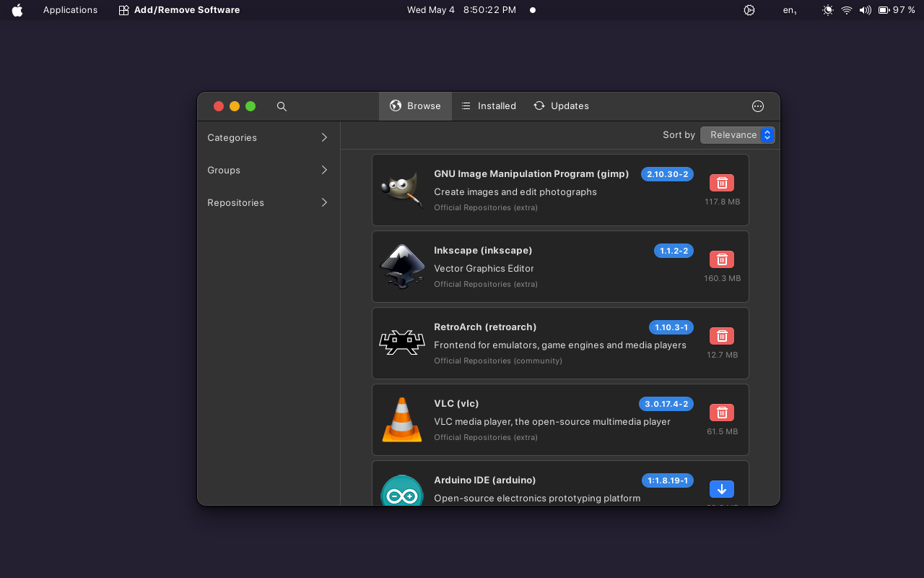
Task: Switch to the Installed tab
Action: (489, 106)
